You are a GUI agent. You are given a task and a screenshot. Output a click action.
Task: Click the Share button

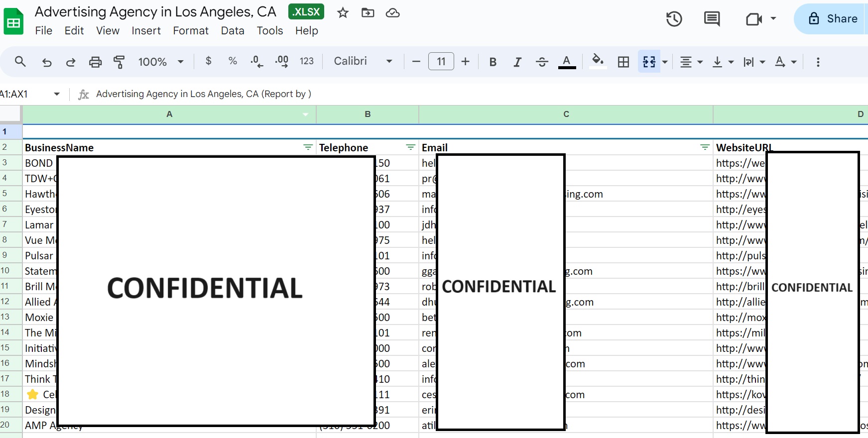coord(832,19)
